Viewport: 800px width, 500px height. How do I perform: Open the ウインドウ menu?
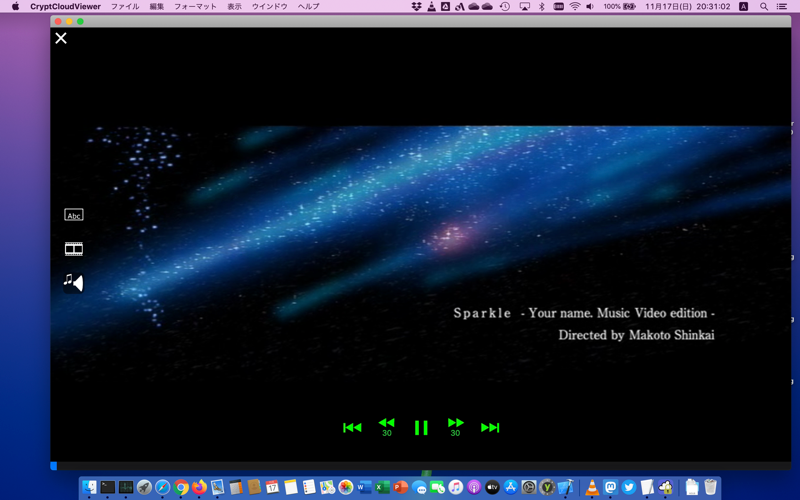point(269,7)
